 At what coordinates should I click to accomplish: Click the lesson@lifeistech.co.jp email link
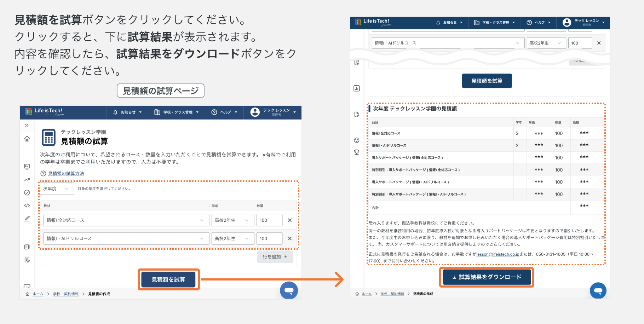(x=498, y=254)
